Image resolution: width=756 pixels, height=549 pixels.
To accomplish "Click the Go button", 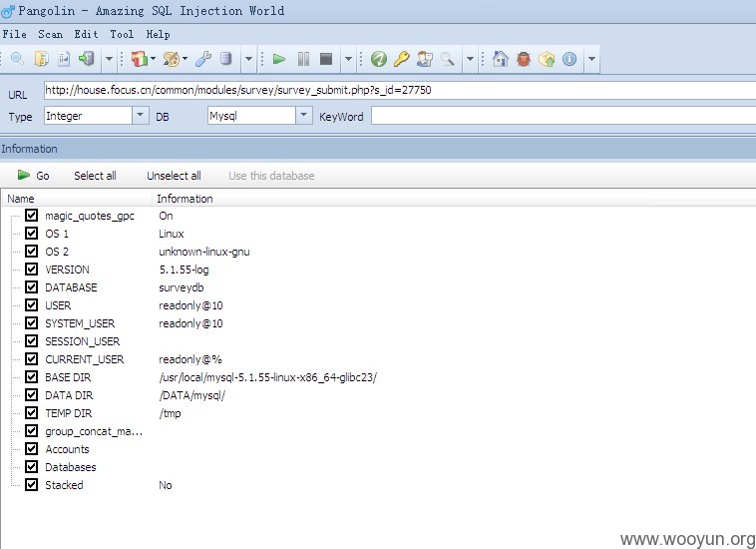I will 33,176.
